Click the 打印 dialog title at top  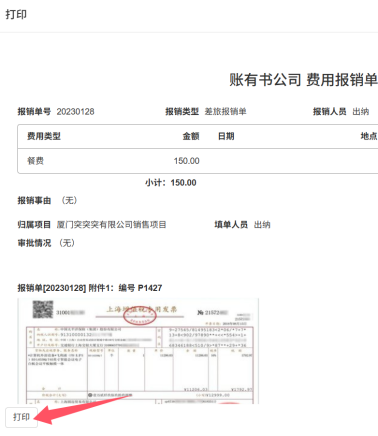pos(16,14)
